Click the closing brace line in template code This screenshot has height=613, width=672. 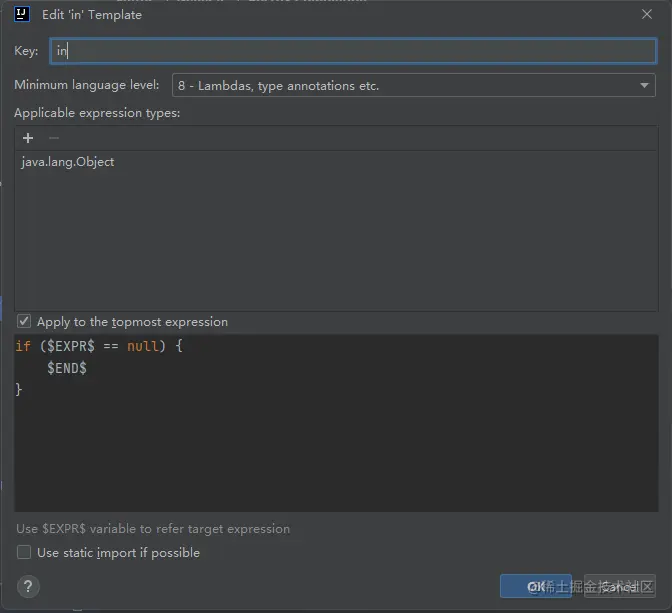[x=18, y=389]
